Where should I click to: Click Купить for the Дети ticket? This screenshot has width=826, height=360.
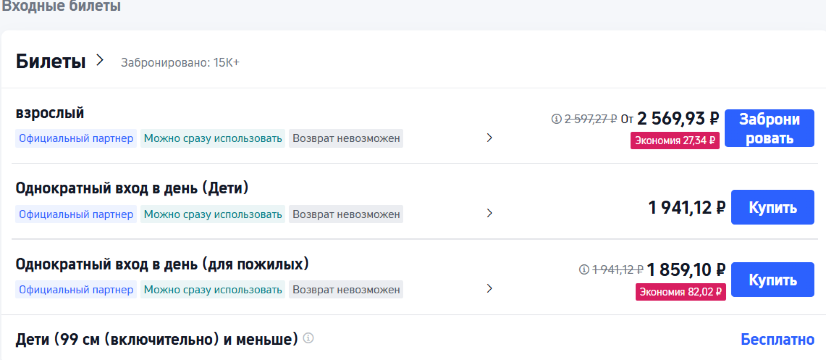pos(773,208)
